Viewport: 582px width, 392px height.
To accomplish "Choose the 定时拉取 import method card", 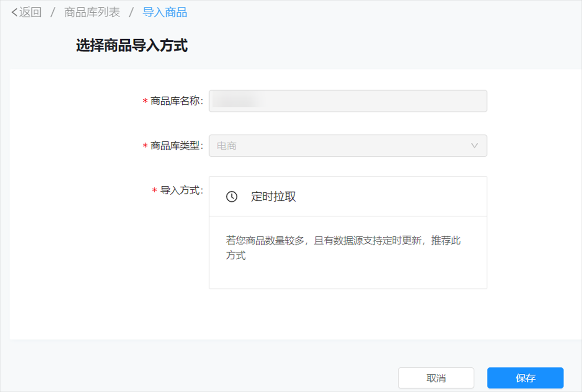I will [348, 233].
